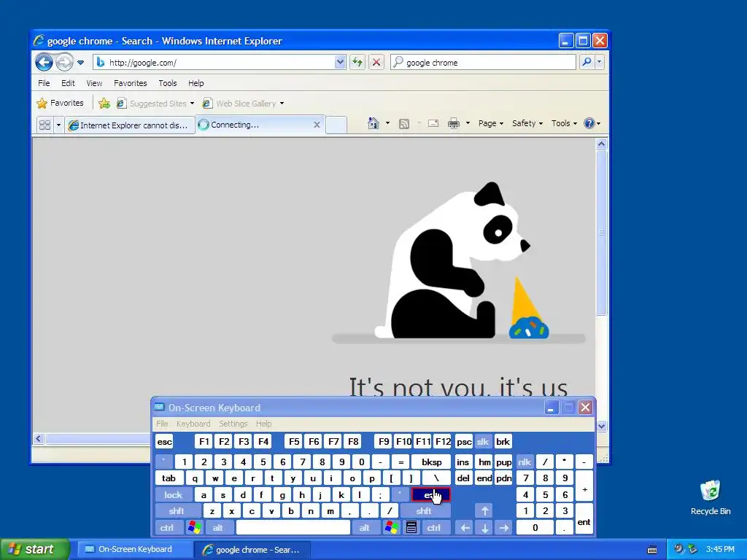Open search provider options dropdown arrow
Screen dimensions: 747x560
[600, 62]
